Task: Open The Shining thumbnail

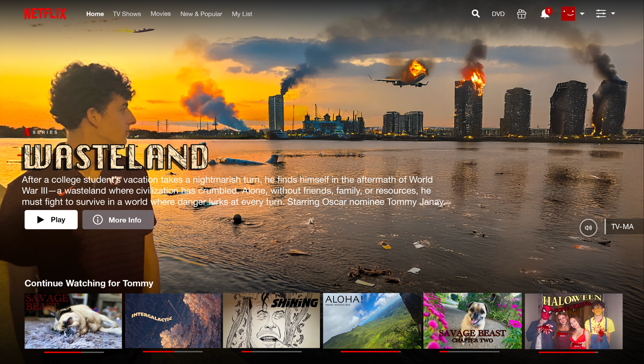Action: point(271,321)
